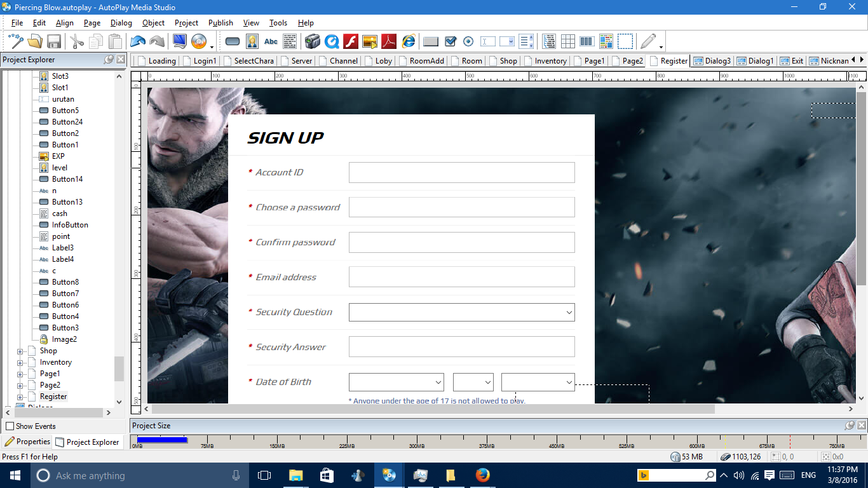Screen dimensions: 868x488
Task: Insert a QuickTime object
Action: pyautogui.click(x=332, y=42)
